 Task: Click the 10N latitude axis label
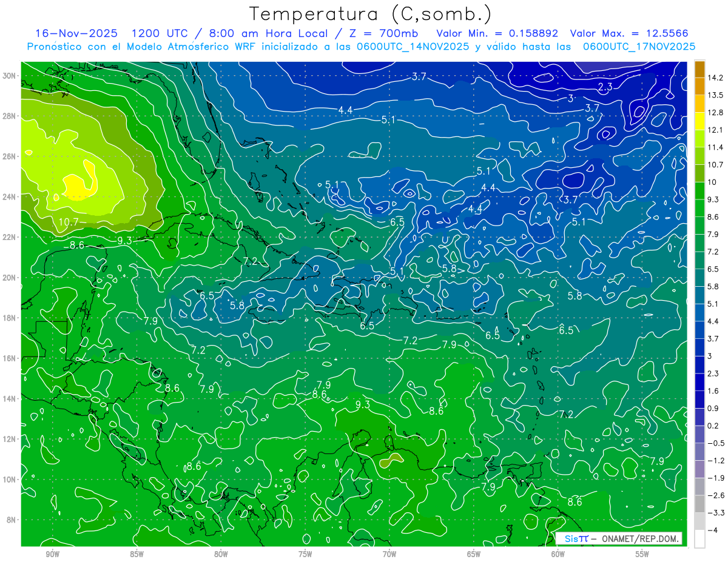9,480
